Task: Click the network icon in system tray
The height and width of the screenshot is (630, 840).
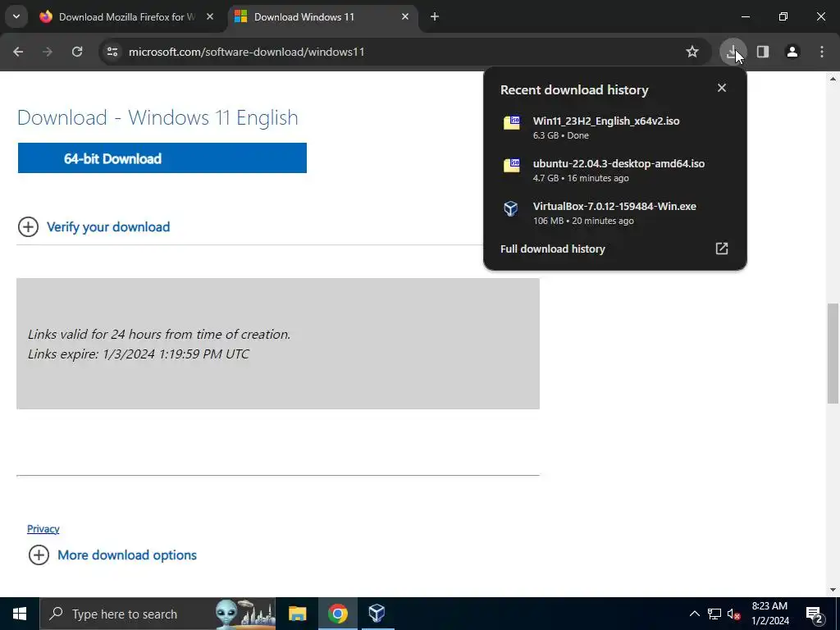Action: pyautogui.click(x=714, y=614)
